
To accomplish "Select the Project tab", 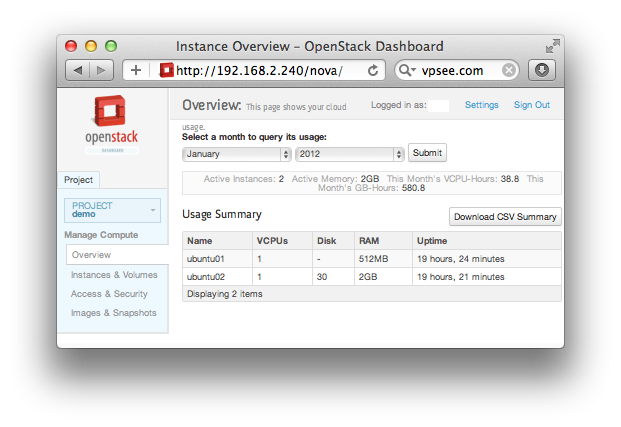I will (x=78, y=180).
